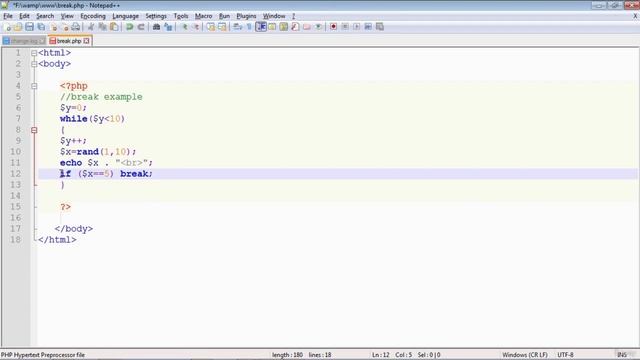Screen dimensions: 640x360
Task: Toggle the highlighted Indent Guide icon
Action: [261, 27]
